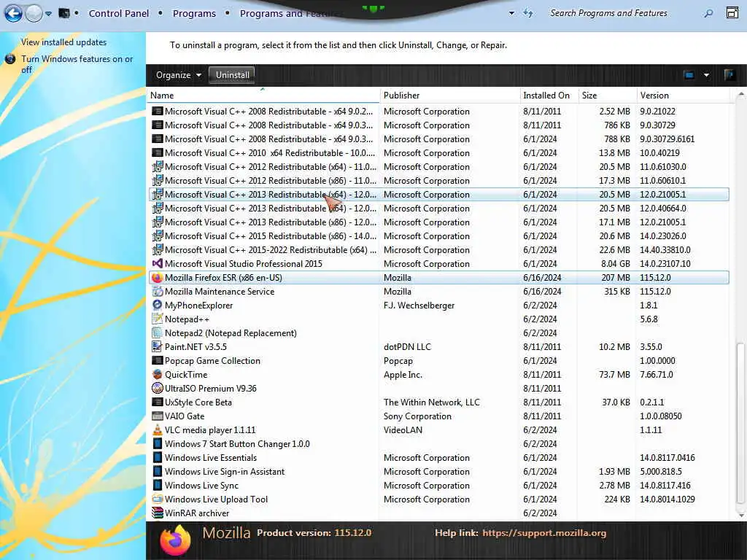Open recent pages dropdown next to Forward
Image resolution: width=747 pixels, height=560 pixels.
pos(49,14)
